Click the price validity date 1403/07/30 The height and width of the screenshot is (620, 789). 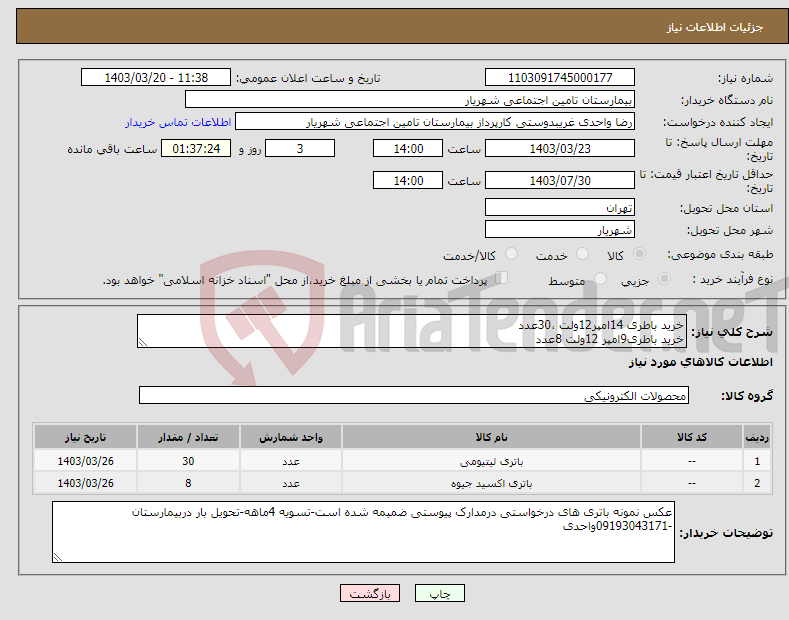click(560, 180)
